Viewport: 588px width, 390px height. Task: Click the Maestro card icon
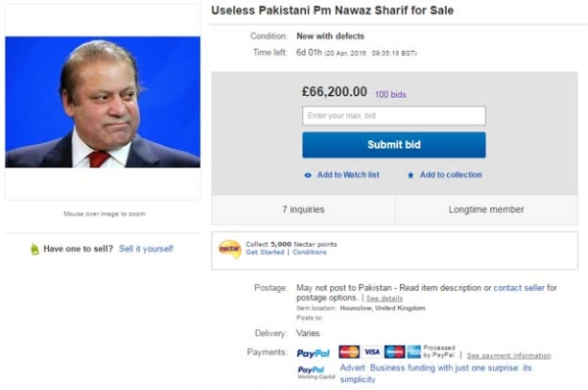coord(395,352)
